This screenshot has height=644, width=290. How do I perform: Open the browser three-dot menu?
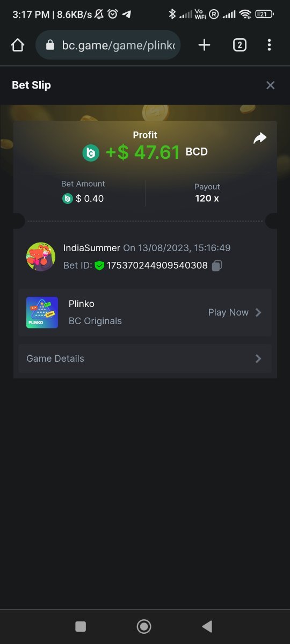click(270, 45)
